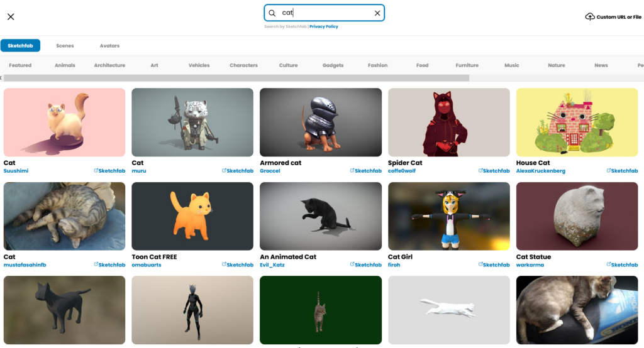Choose the Music category

512,65
